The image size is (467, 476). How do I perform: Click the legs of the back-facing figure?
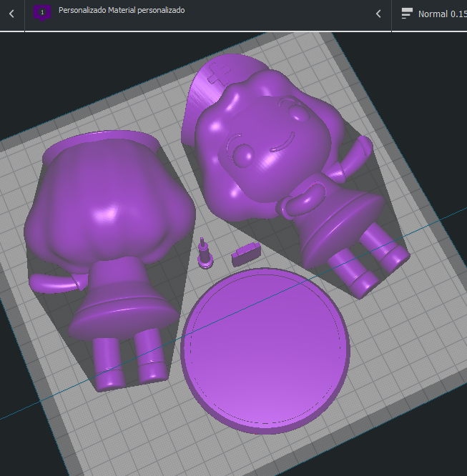[129, 360]
